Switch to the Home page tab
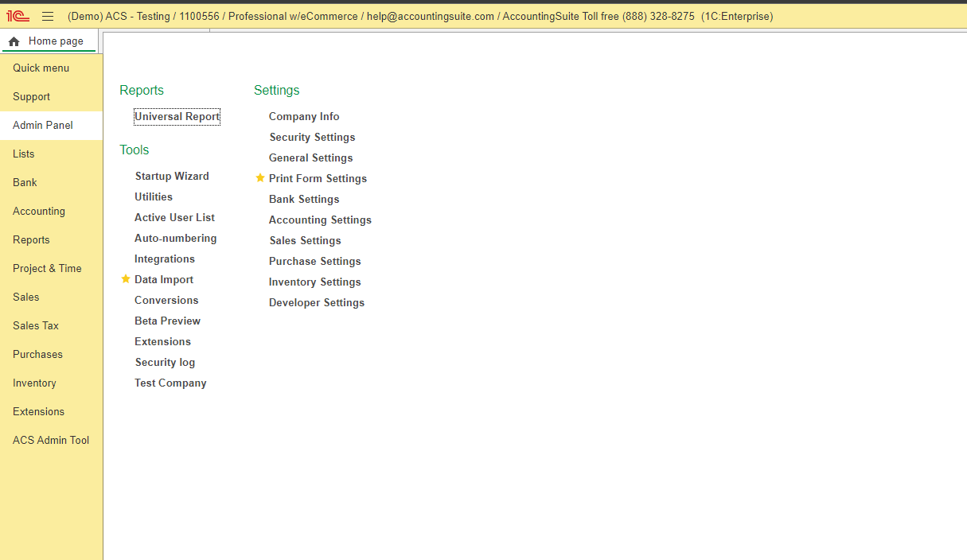967x560 pixels. click(x=49, y=41)
